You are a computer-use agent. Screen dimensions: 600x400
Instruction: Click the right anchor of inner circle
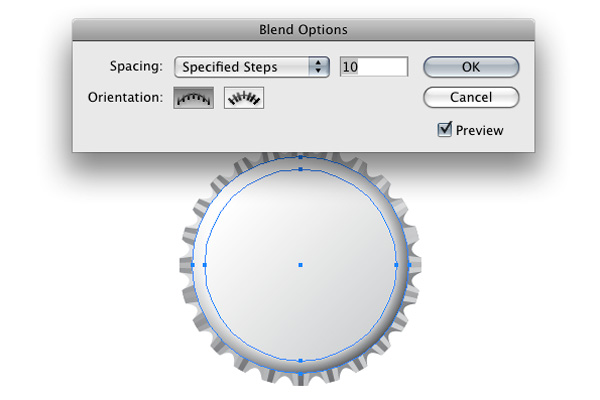pos(397,265)
